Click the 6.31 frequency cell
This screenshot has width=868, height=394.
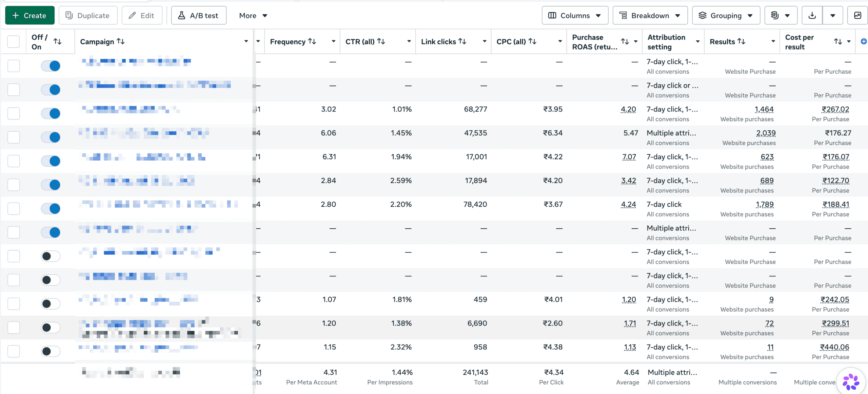329,157
